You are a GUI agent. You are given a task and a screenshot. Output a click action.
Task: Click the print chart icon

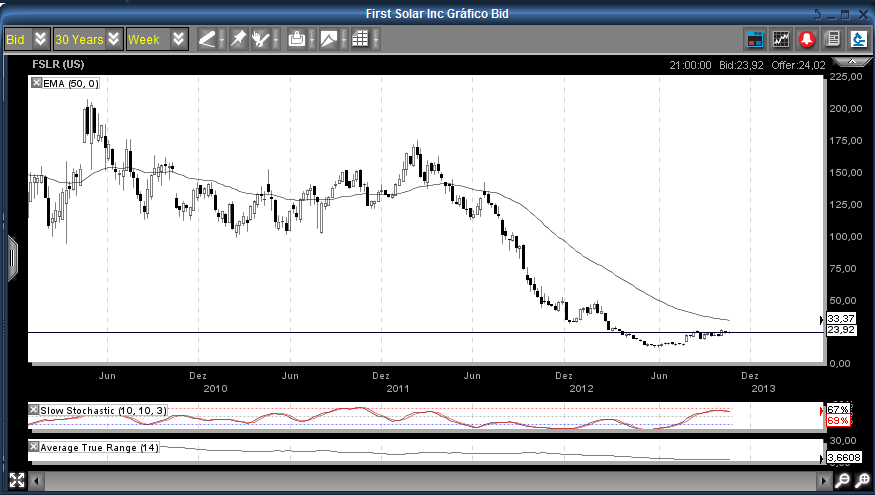pyautogui.click(x=296, y=39)
